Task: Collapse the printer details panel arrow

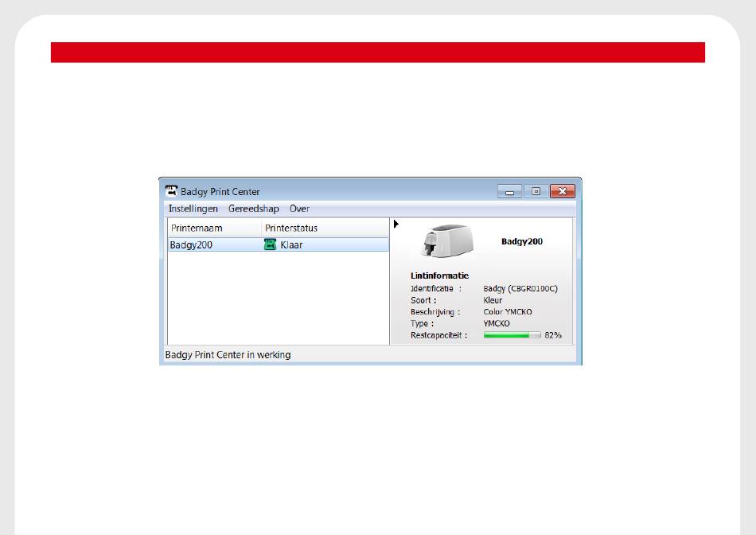Action: 396,224
